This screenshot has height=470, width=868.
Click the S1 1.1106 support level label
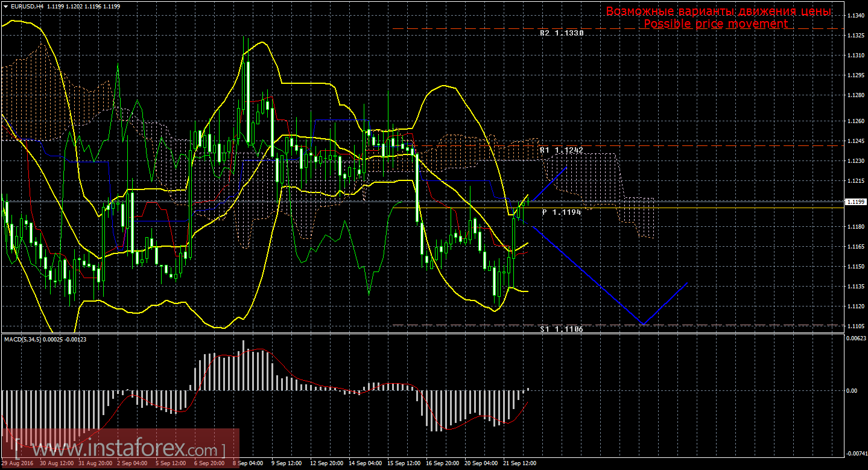(561, 329)
